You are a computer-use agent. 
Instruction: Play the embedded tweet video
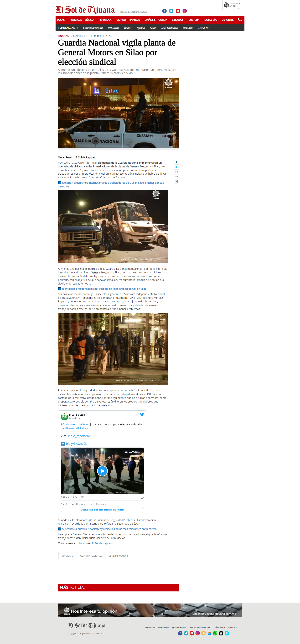tap(102, 471)
